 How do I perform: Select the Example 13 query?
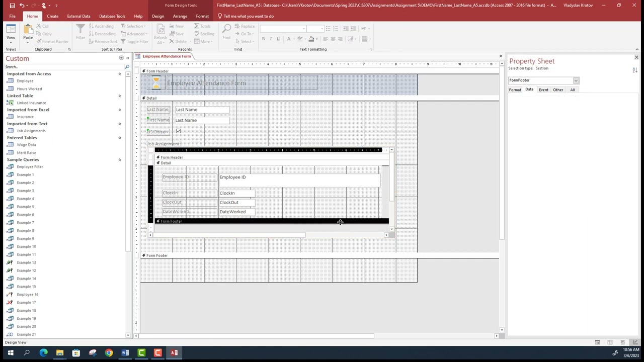tap(26, 262)
